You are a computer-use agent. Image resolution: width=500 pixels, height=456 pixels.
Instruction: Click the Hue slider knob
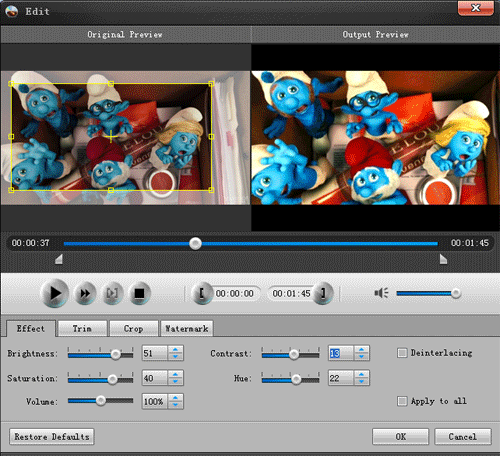tap(296, 379)
